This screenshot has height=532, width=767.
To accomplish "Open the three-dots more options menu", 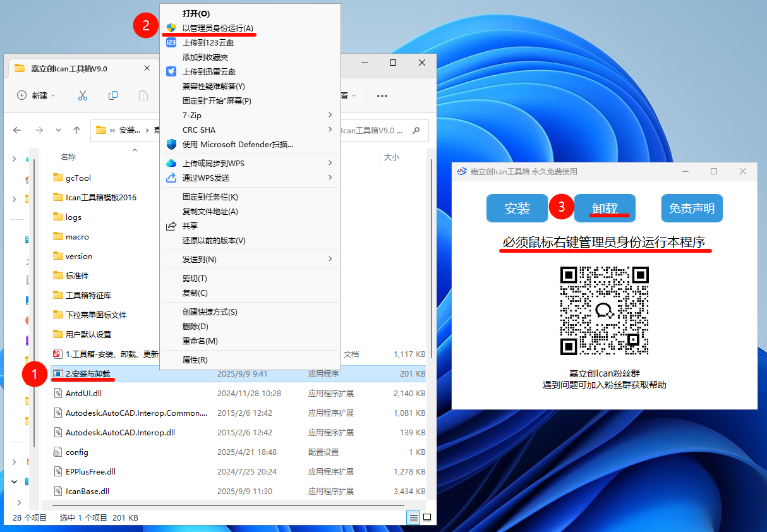I will [x=382, y=95].
